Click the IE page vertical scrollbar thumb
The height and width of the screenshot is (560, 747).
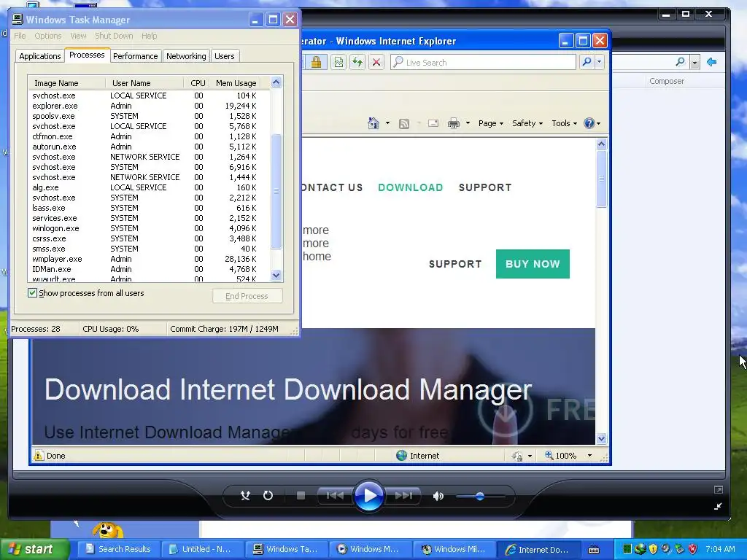601,179
